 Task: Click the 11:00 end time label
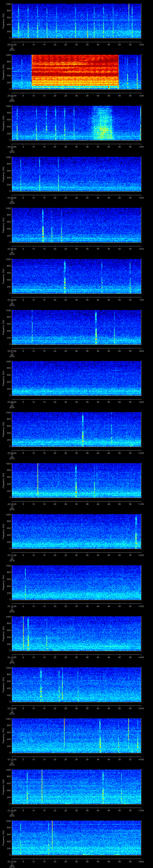141,504
